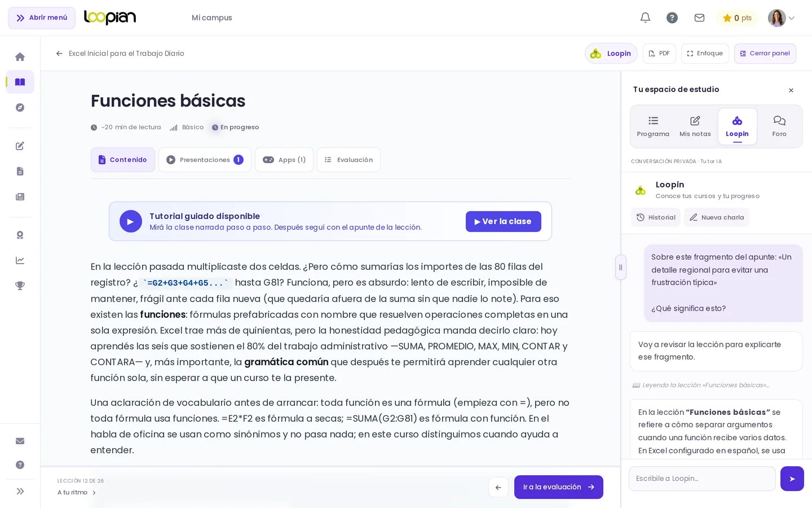Open the courses book icon in sidebar

pyautogui.click(x=20, y=82)
